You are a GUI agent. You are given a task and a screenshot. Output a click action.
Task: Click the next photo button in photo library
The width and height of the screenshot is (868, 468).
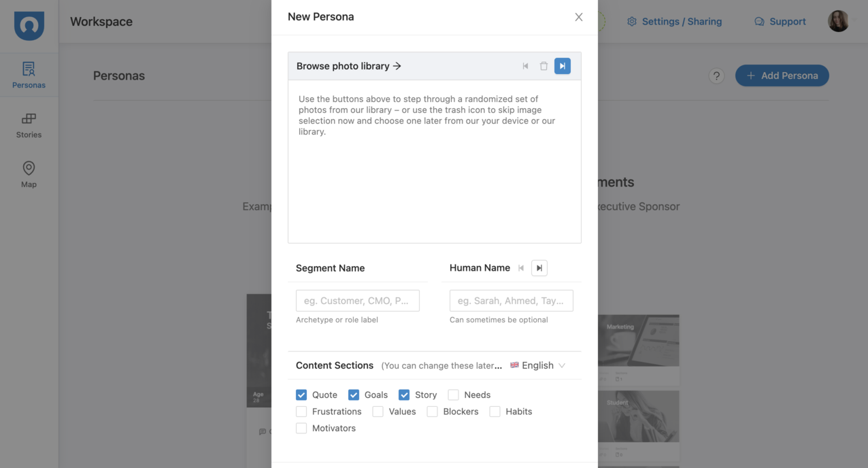(562, 66)
